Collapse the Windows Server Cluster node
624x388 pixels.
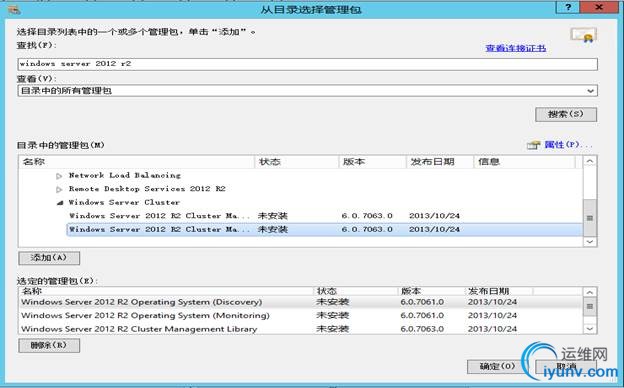[x=60, y=203]
